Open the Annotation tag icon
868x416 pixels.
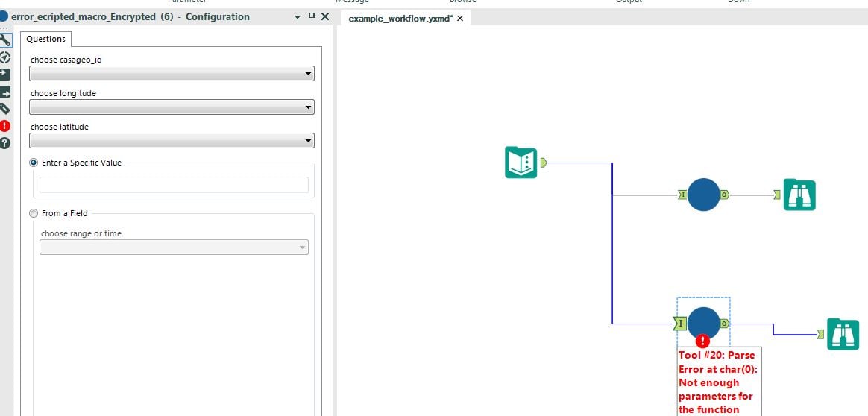point(5,108)
